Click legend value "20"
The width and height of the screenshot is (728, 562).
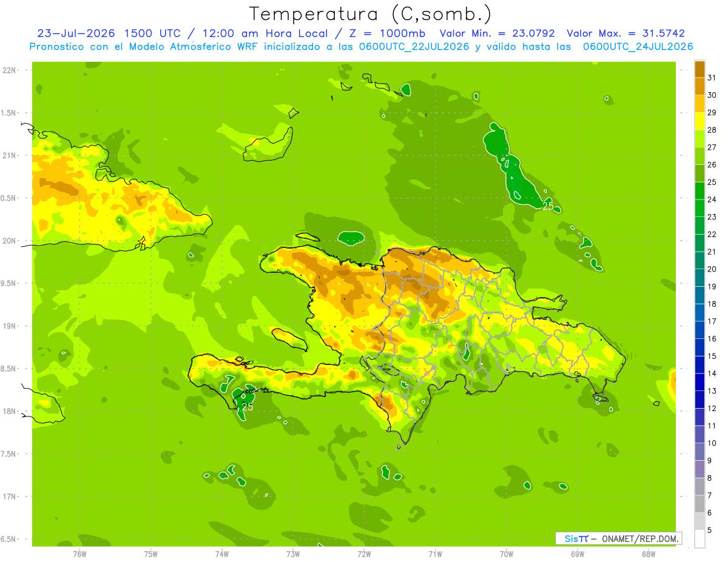712,269
